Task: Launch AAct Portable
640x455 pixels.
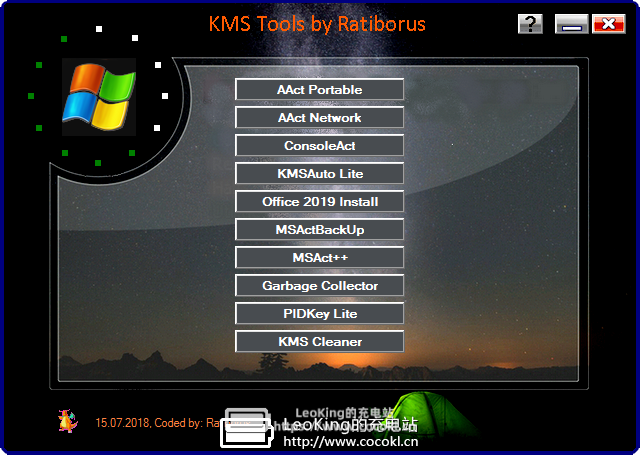Action: pos(319,89)
